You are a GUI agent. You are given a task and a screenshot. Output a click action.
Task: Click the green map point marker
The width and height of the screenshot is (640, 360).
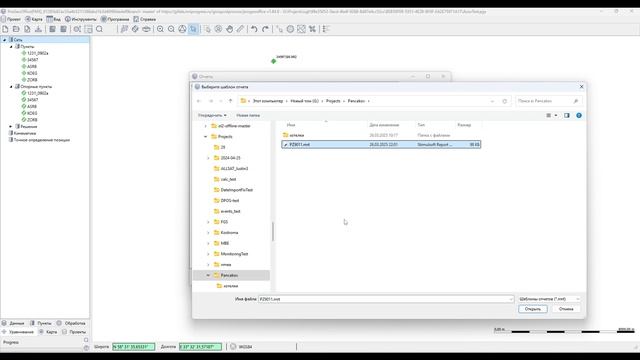pyautogui.click(x=273, y=61)
